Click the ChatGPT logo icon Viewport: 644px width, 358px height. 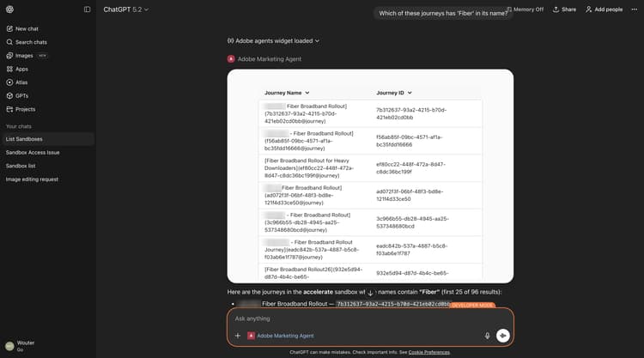(9, 9)
